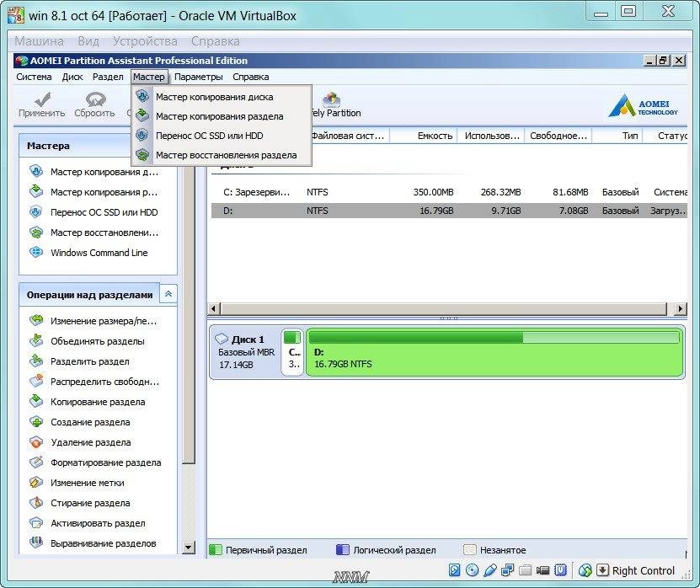
Task: Click the Стирание раздела sidebar link
Action: [x=90, y=503]
